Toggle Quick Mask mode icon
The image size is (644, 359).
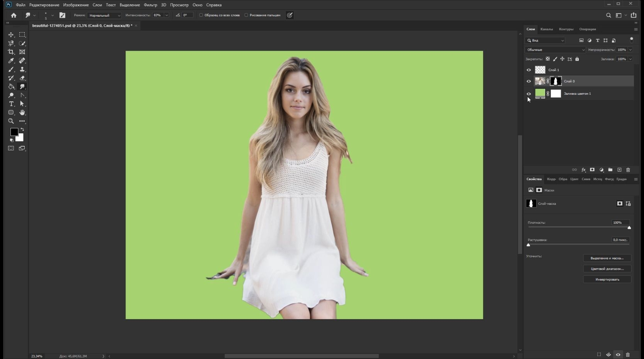pos(11,148)
